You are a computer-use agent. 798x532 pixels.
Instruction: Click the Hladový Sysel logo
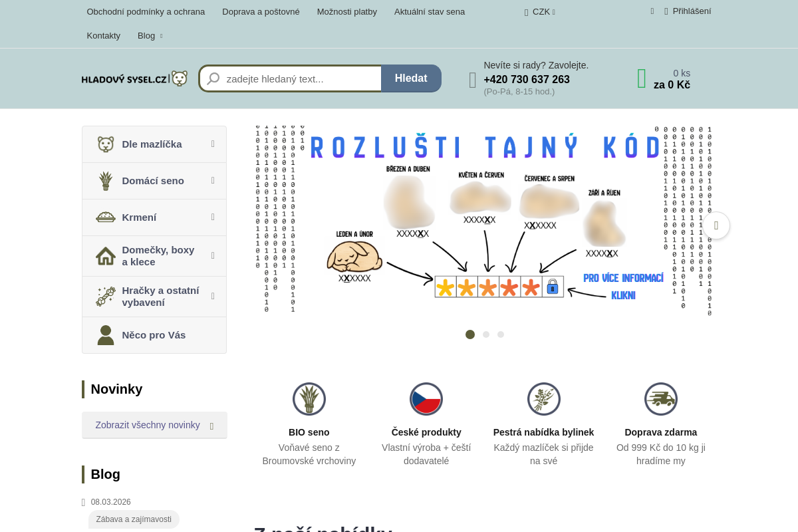pyautogui.click(x=134, y=78)
